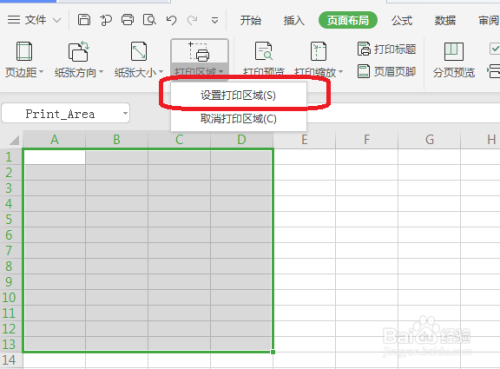Click the 打印预览 ribbon icon
This screenshot has height=369, width=500.
264,52
